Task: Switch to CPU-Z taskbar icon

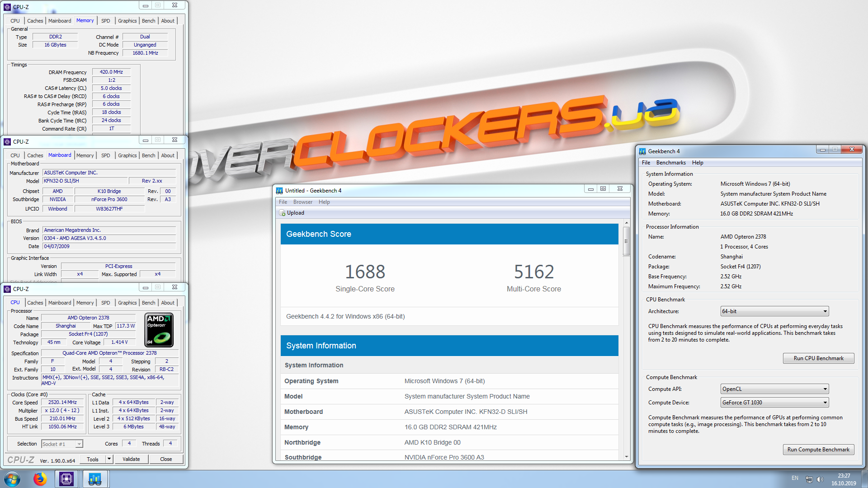Action: (66, 479)
